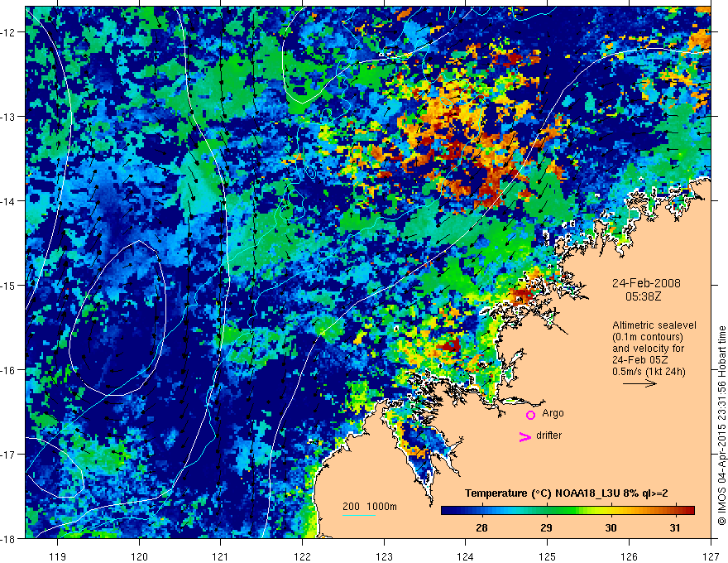Click the longitude 120 axis label
The image size is (728, 563).
(139, 556)
